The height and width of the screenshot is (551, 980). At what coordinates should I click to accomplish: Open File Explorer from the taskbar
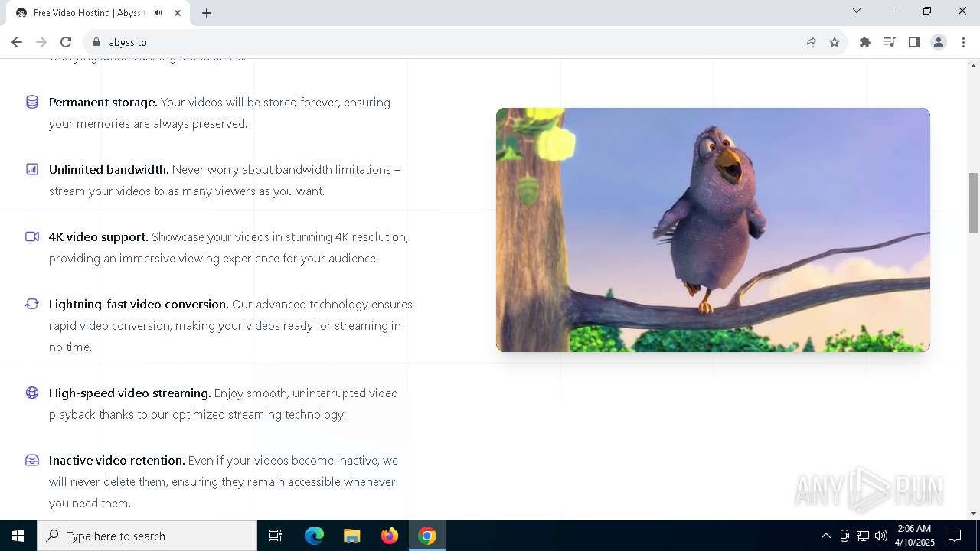(352, 536)
